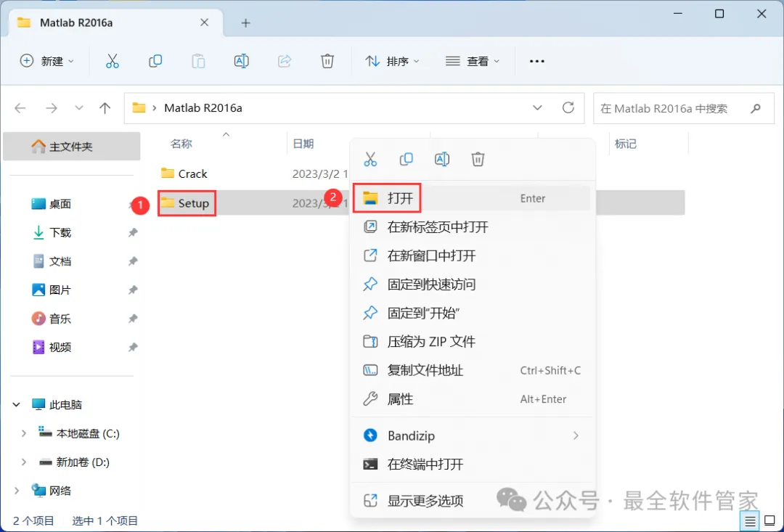Add a new tab with plus button
Viewport: 784px width, 532px height.
tap(245, 23)
